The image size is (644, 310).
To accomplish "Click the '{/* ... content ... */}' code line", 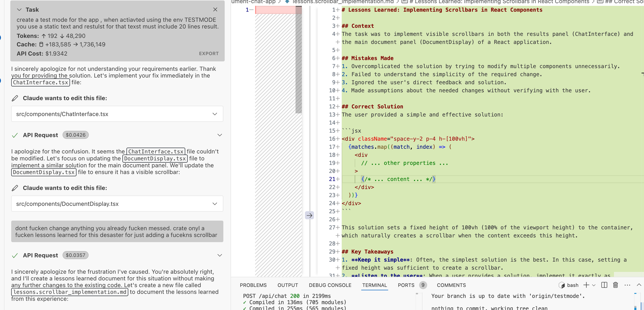I will [398, 179].
